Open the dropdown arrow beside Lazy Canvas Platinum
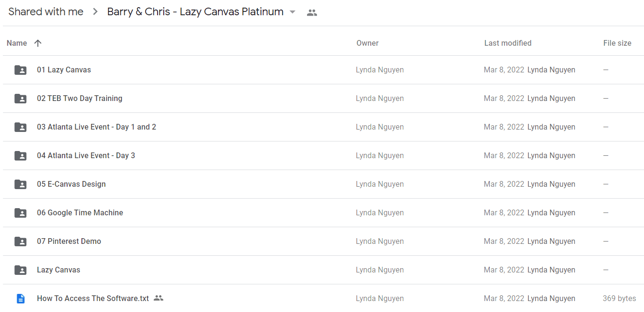The height and width of the screenshot is (312, 644). point(293,12)
